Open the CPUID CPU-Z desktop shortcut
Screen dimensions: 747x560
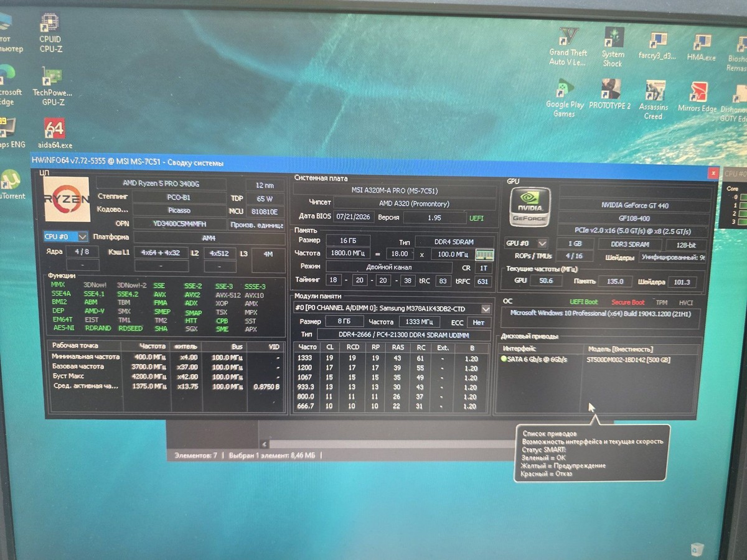click(50, 32)
